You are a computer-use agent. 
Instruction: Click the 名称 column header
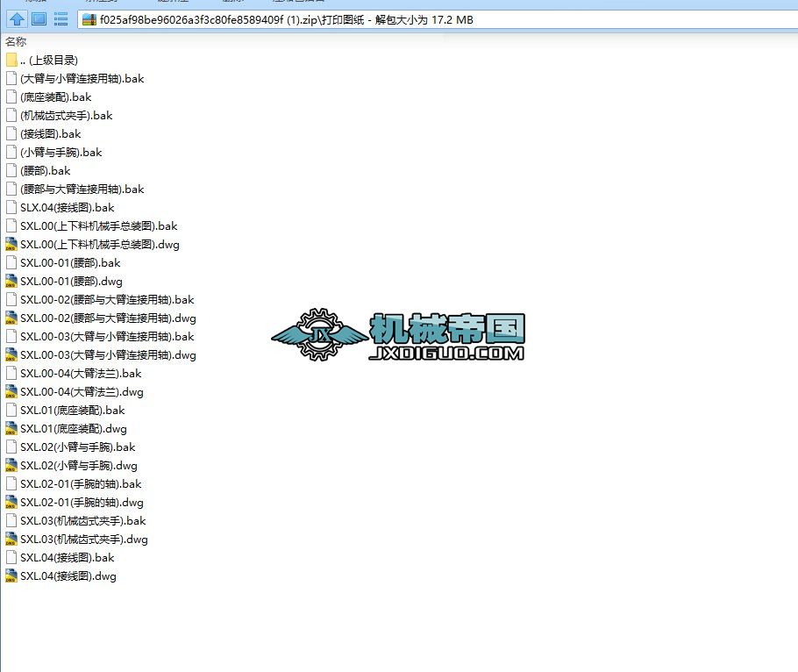(16, 42)
